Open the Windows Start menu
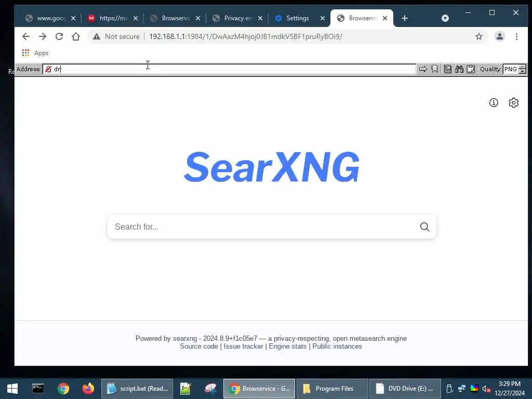 pyautogui.click(x=12, y=389)
